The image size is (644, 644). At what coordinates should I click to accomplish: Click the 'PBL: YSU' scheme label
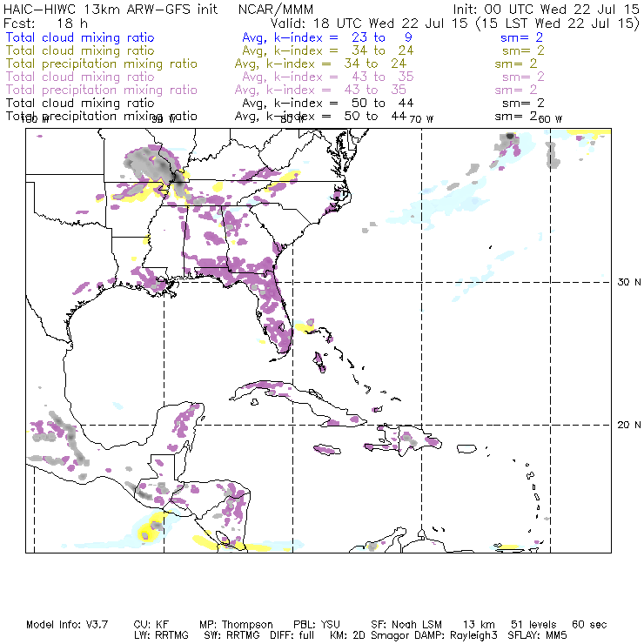[x=317, y=625]
